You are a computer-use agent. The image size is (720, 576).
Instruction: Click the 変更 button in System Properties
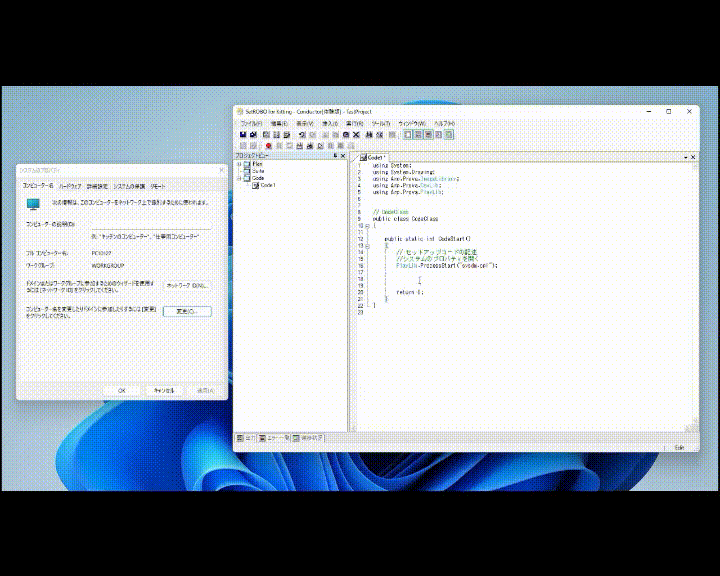click(187, 311)
